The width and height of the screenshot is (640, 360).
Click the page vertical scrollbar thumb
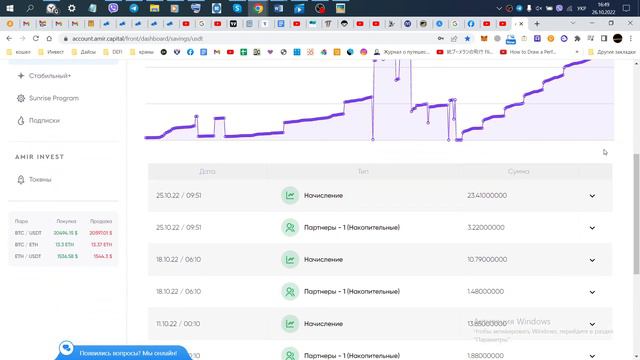(x=636, y=214)
